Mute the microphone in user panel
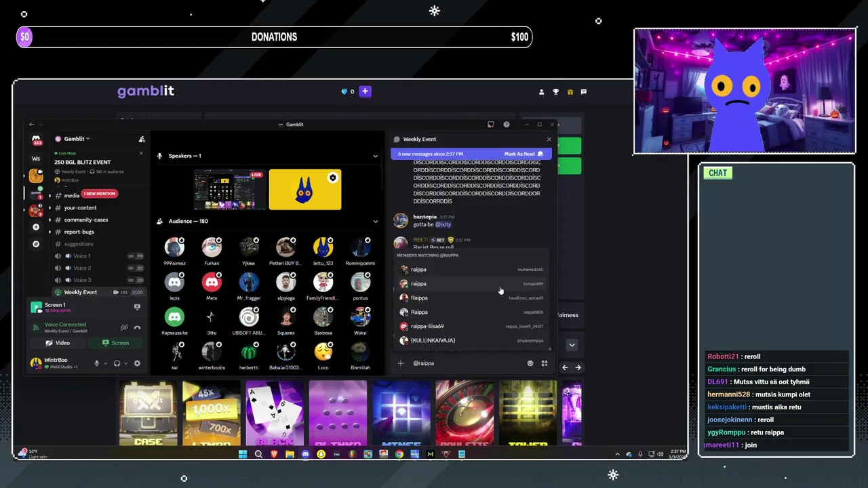 point(96,363)
